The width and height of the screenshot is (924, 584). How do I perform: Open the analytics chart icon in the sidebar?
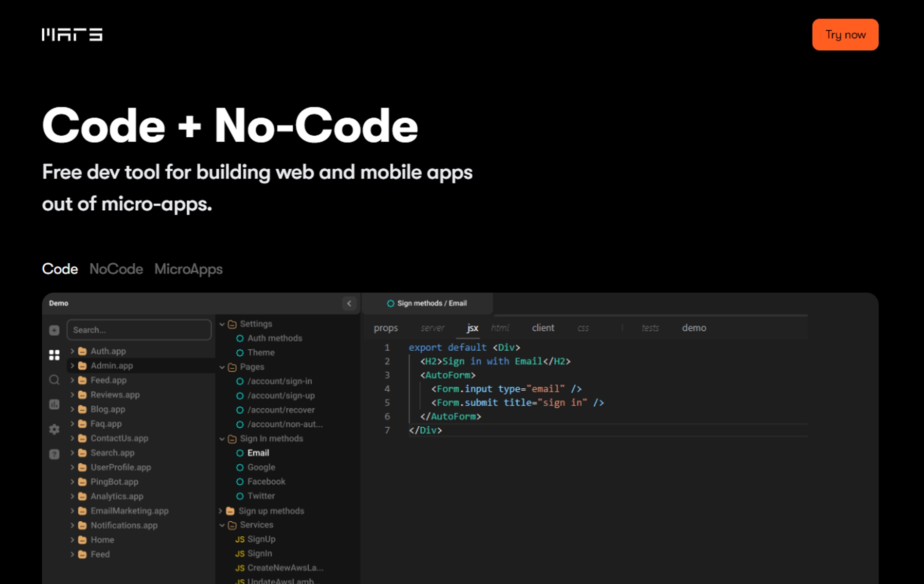[x=54, y=404]
